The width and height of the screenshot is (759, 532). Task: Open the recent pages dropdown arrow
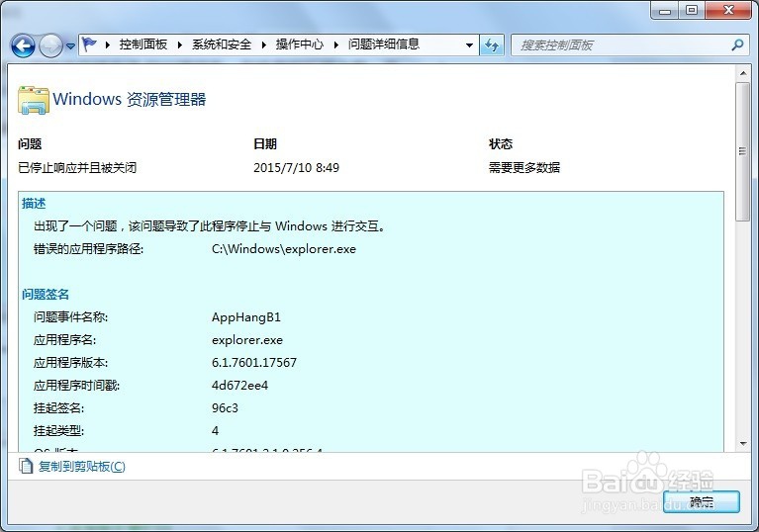(70, 46)
